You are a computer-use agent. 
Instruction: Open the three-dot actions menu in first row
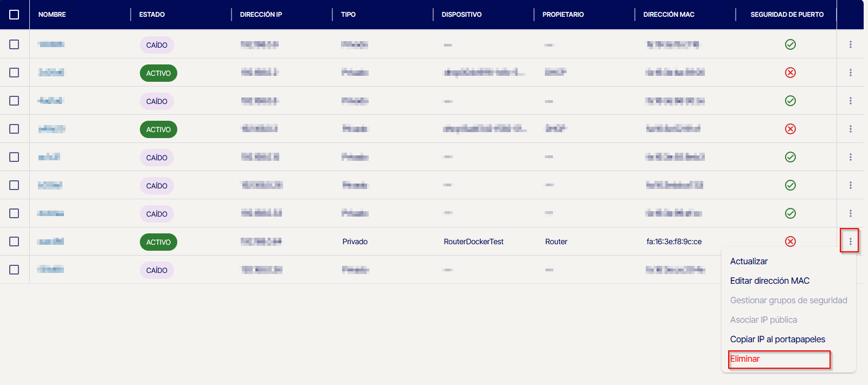click(x=850, y=44)
